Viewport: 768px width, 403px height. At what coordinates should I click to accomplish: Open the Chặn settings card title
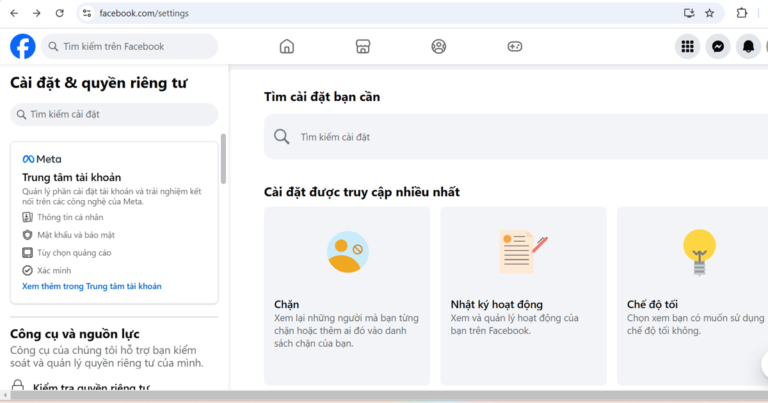coord(287,304)
